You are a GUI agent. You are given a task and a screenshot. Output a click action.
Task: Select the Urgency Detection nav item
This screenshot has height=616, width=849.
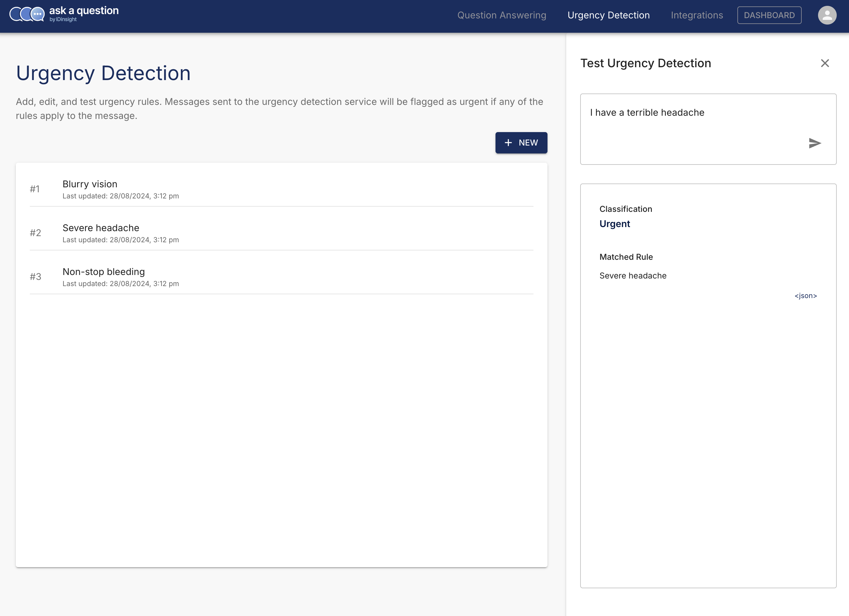(x=608, y=15)
